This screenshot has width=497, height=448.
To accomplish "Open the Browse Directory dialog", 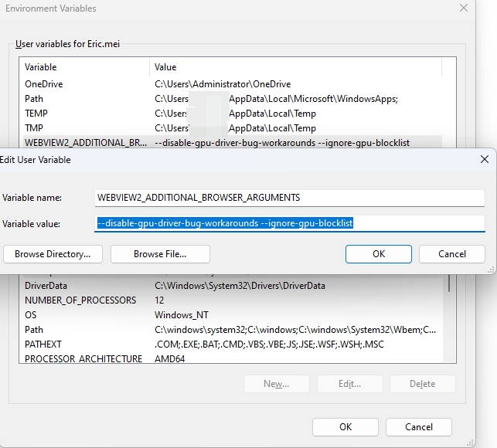I will (x=53, y=254).
